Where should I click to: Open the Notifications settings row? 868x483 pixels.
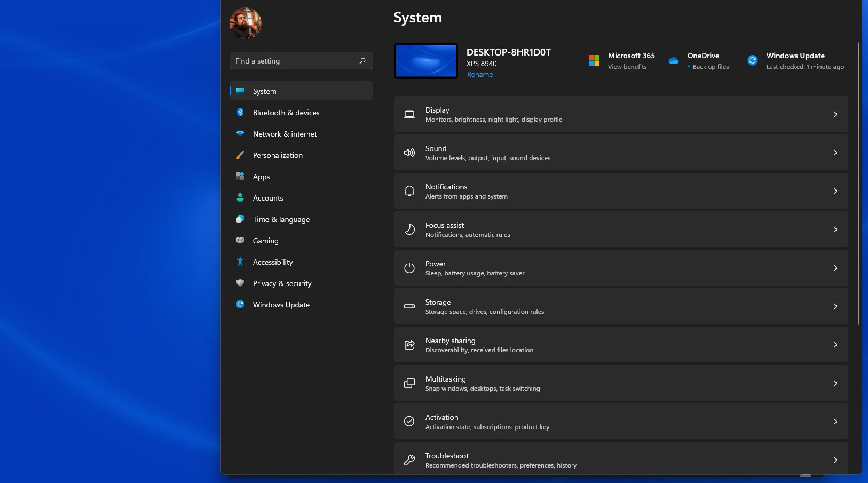pyautogui.click(x=619, y=191)
